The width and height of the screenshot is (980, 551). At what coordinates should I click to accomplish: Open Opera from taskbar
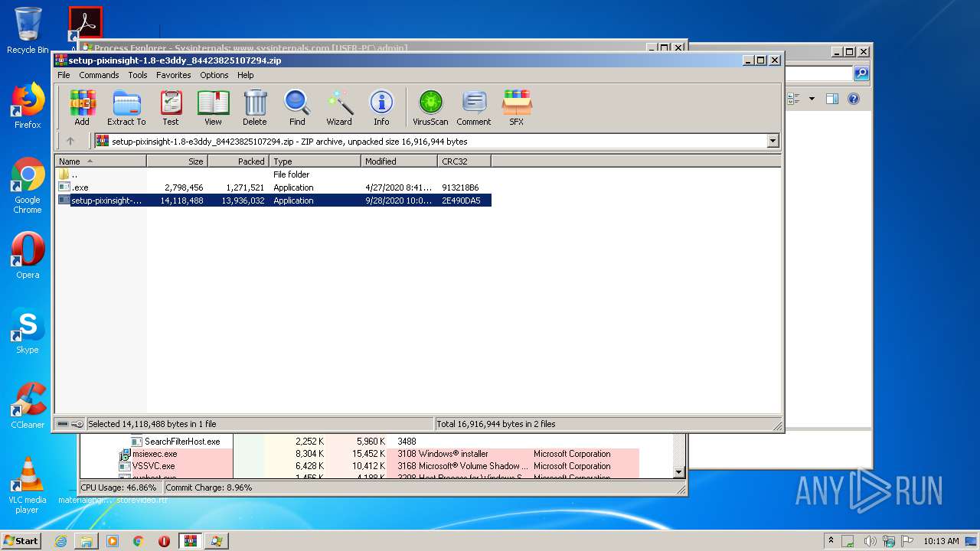click(x=164, y=541)
